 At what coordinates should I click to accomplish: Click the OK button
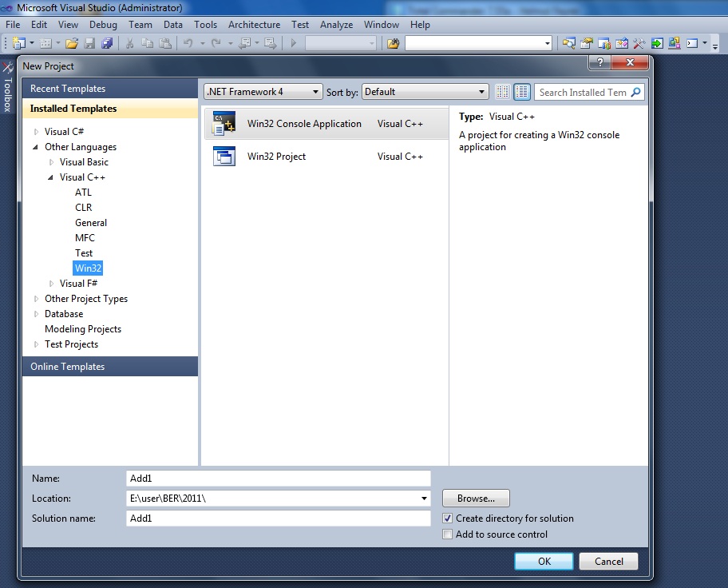pyautogui.click(x=544, y=561)
